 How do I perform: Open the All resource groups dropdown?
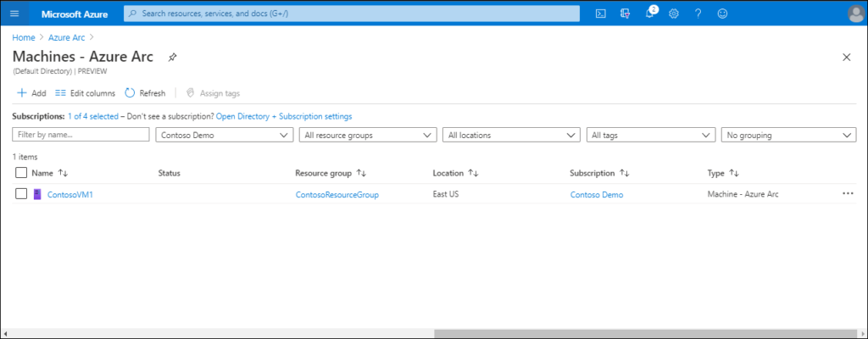pyautogui.click(x=368, y=135)
